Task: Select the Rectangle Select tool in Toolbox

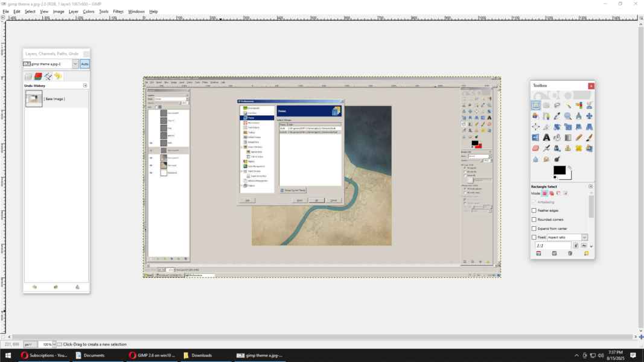Action: click(535, 106)
